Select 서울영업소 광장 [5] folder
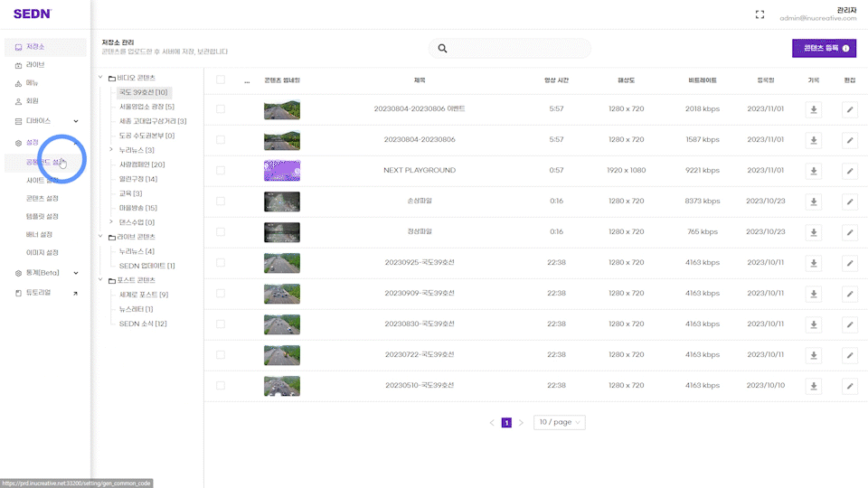This screenshot has width=868, height=488. tap(146, 107)
